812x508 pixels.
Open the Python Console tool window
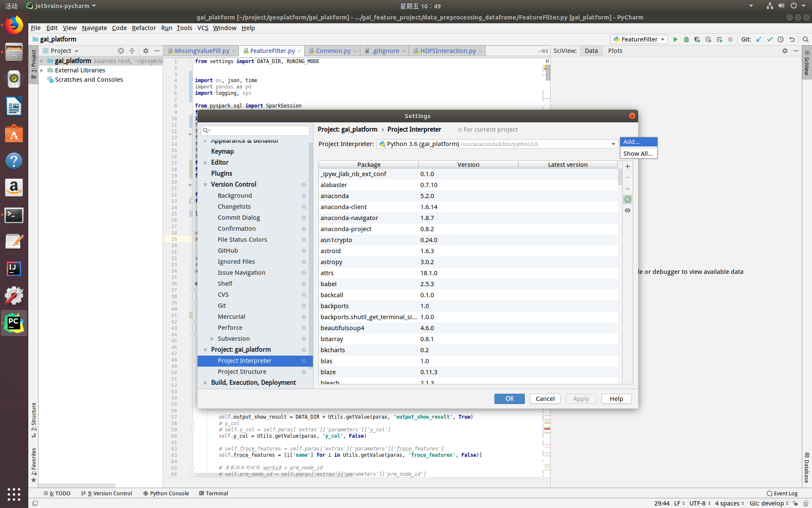166,494
